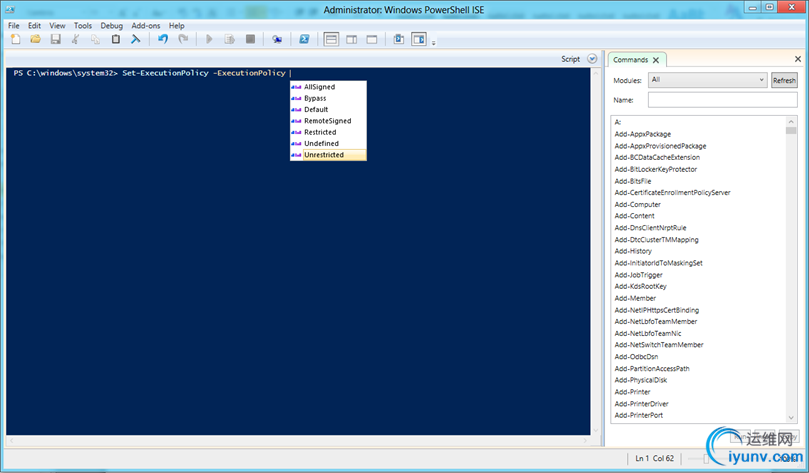The image size is (809, 473).
Task: Open the Debug menu
Action: 111,25
